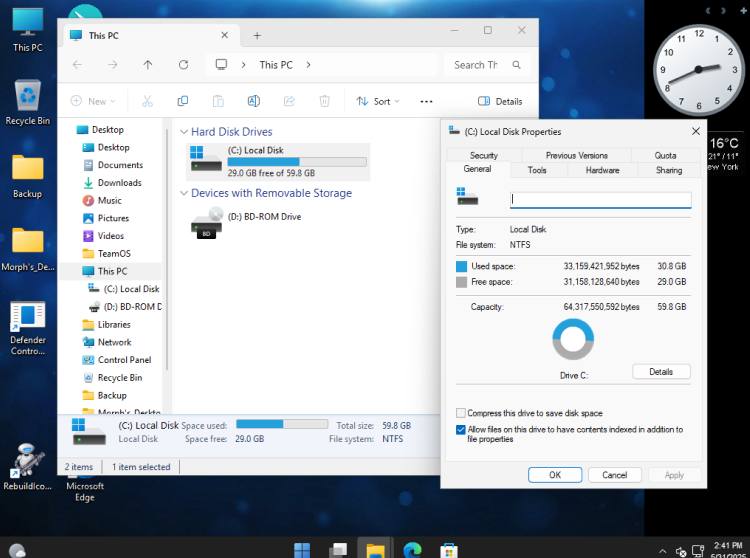Open the See more ellipsis menu
Image resolution: width=750 pixels, height=558 pixels.
426,101
